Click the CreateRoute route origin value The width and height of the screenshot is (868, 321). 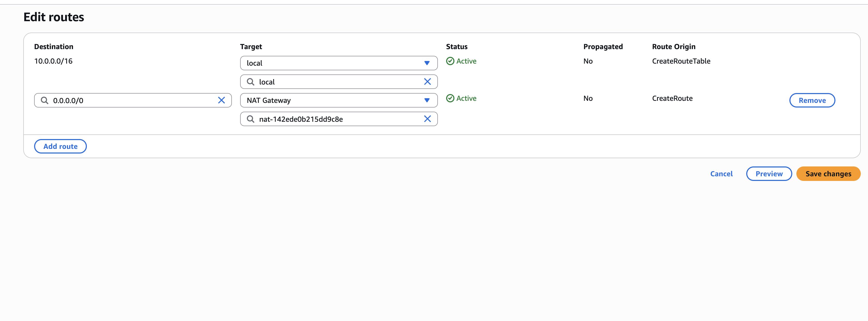tap(672, 98)
